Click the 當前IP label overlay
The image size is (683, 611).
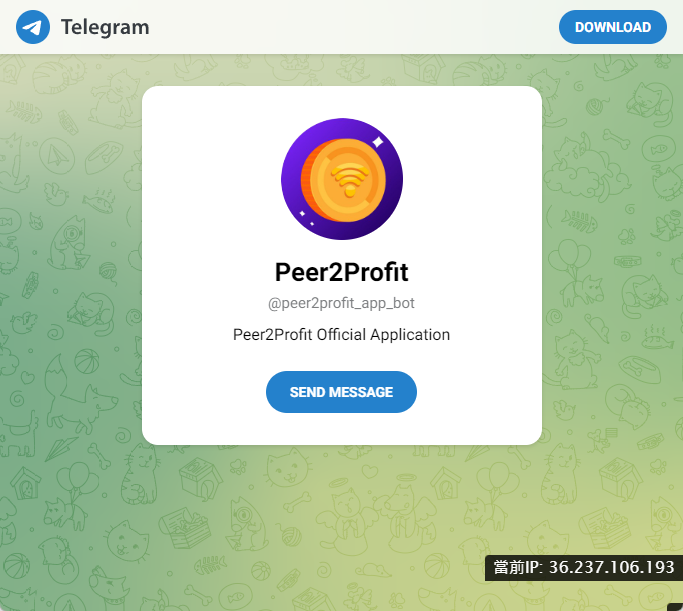coord(518,567)
